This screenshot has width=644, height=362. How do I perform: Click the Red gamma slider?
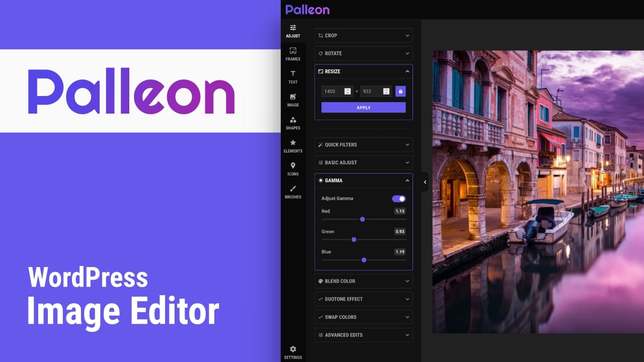(x=364, y=219)
